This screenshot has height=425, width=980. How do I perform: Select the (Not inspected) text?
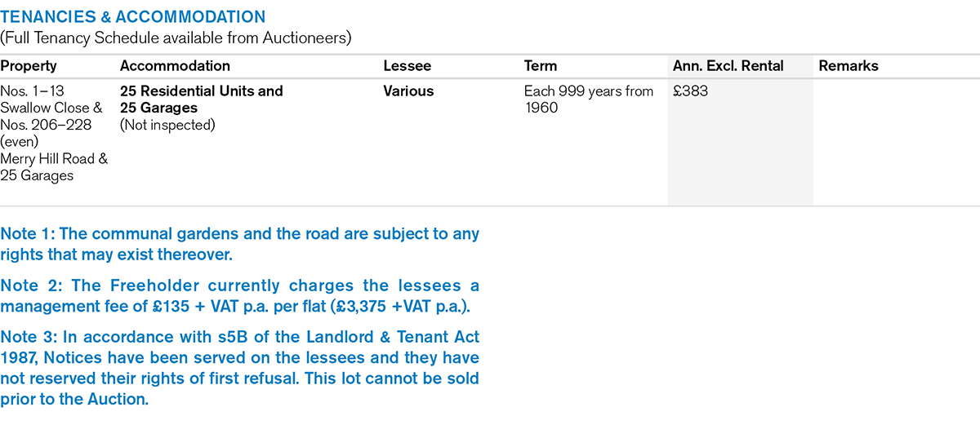pos(167,125)
